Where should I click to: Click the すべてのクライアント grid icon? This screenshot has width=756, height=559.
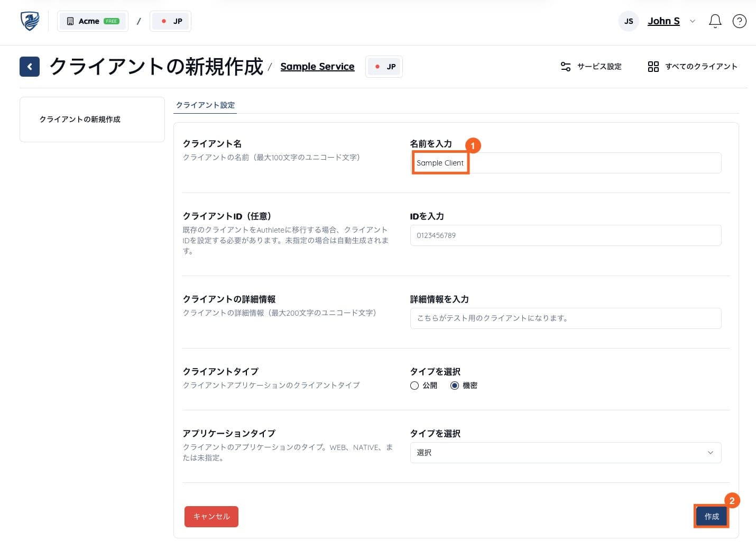coord(653,67)
